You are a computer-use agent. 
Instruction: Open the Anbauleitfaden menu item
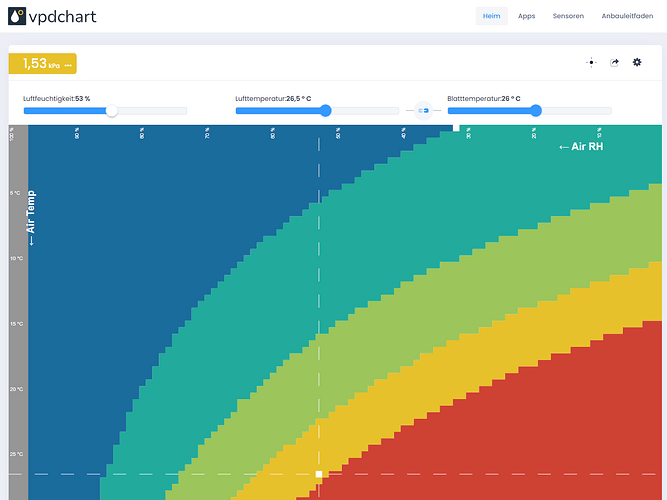pyautogui.click(x=627, y=16)
